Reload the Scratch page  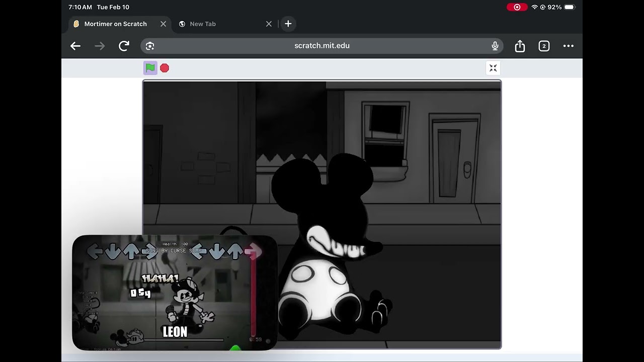tap(124, 46)
